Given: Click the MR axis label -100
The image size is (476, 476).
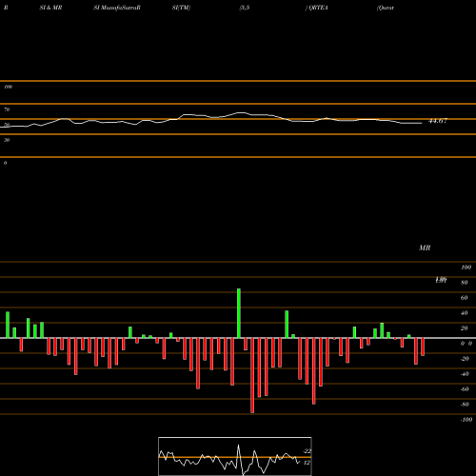Looking at the screenshot, I should coord(466,420).
